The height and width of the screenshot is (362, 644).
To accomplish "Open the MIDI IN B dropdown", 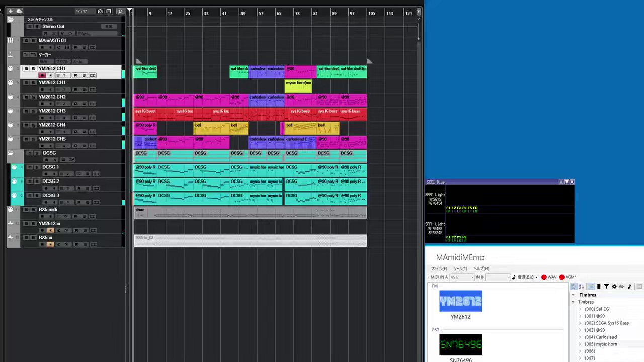I will tap(498, 277).
